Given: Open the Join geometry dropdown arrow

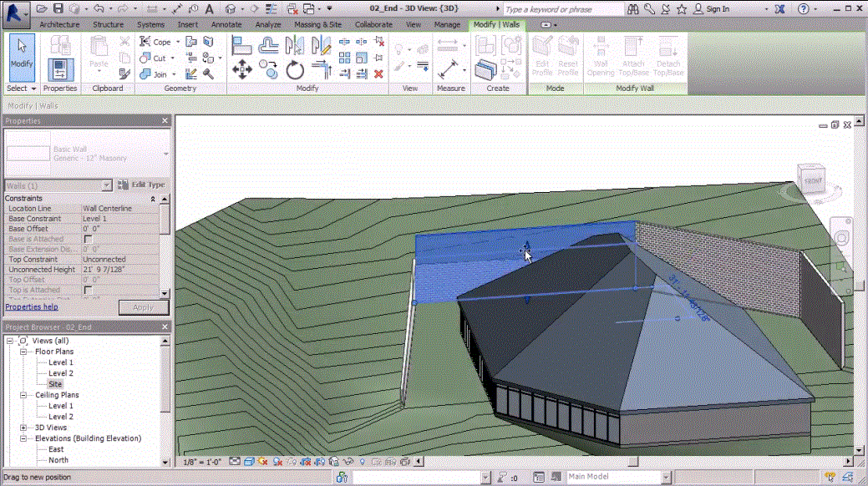Looking at the screenshot, I should pos(174,74).
